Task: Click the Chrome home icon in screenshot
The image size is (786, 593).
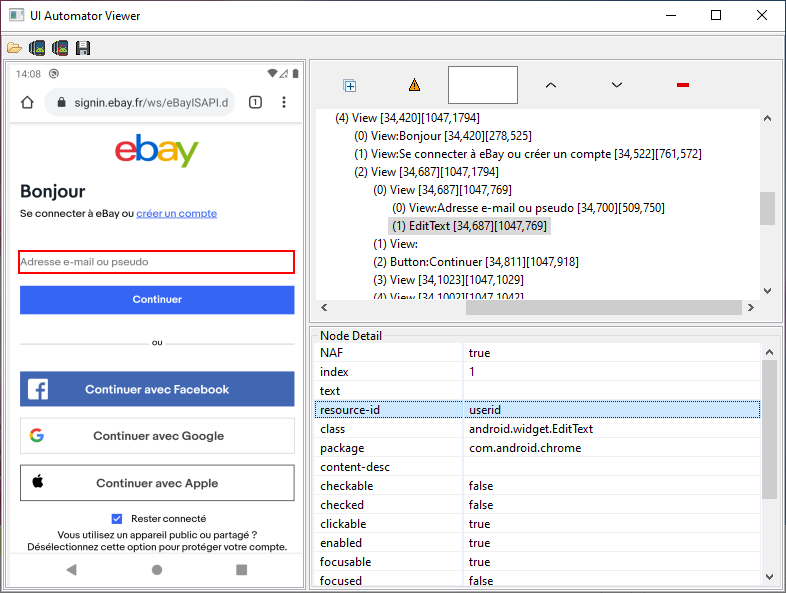Action: [x=27, y=102]
